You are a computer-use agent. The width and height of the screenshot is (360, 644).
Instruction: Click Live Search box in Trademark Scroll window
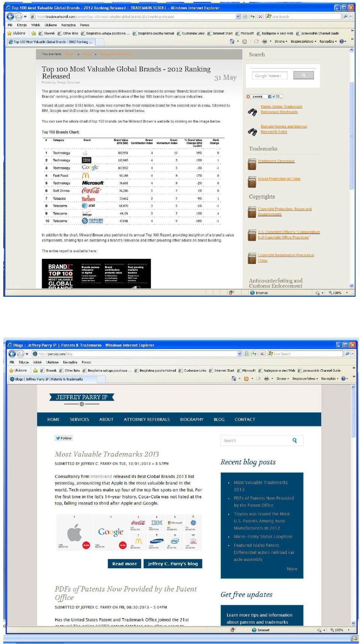click(x=304, y=17)
